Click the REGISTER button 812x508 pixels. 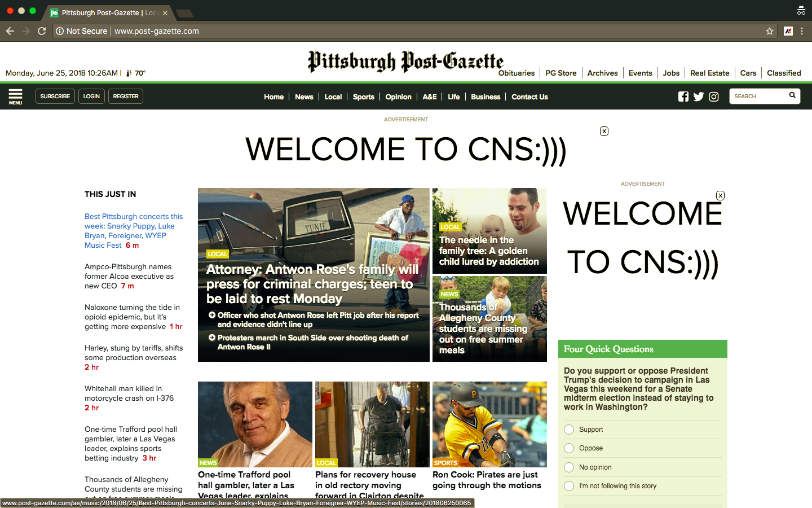(126, 97)
